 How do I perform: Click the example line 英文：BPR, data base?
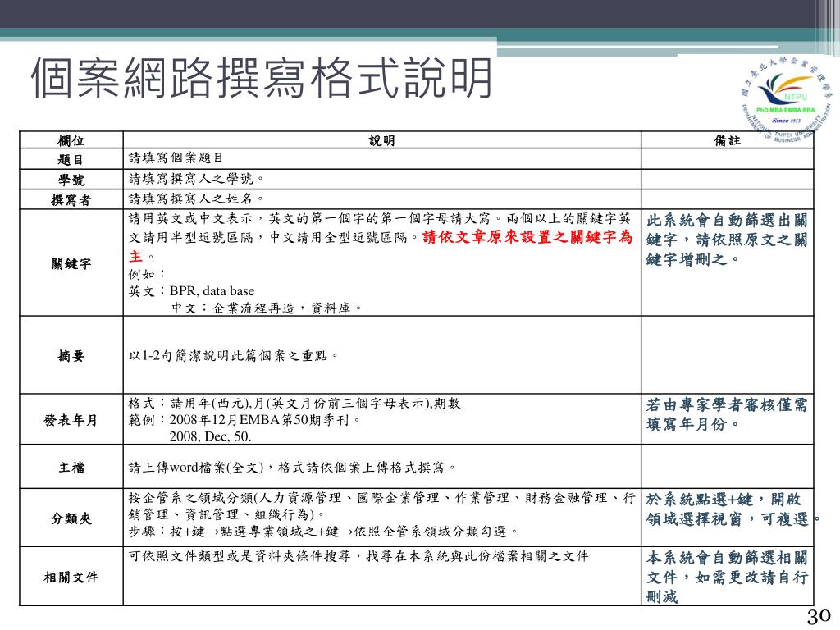tap(191, 291)
